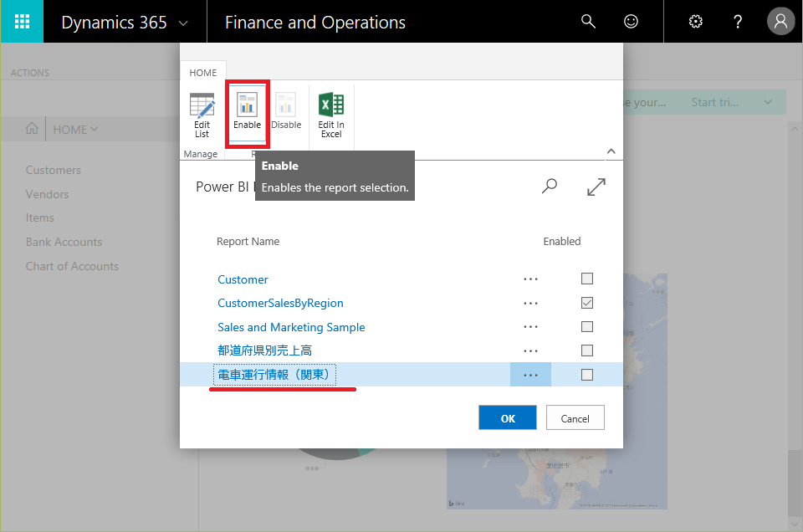Open more options for 電車運行情報（関東）
This screenshot has height=532, width=803.
pyautogui.click(x=530, y=375)
